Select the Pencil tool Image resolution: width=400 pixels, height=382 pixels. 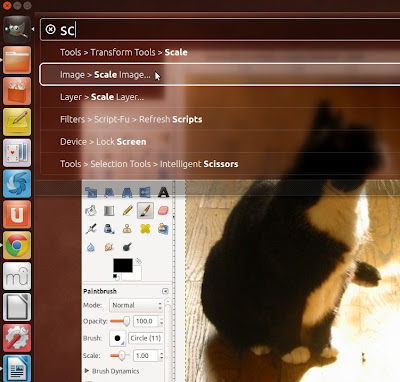[127, 210]
